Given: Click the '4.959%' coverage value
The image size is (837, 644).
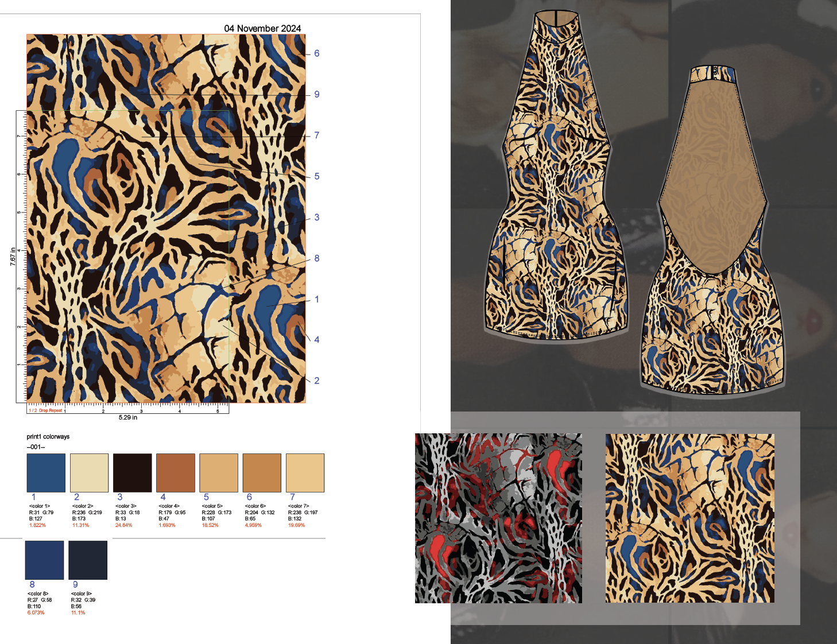Looking at the screenshot, I should click(x=253, y=525).
